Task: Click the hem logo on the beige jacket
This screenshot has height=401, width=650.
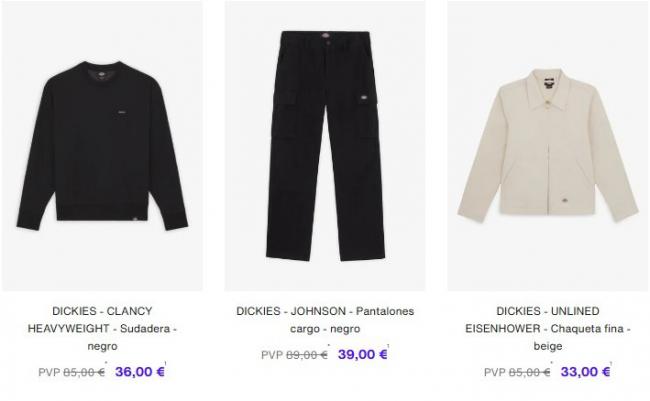Action: pyautogui.click(x=565, y=201)
